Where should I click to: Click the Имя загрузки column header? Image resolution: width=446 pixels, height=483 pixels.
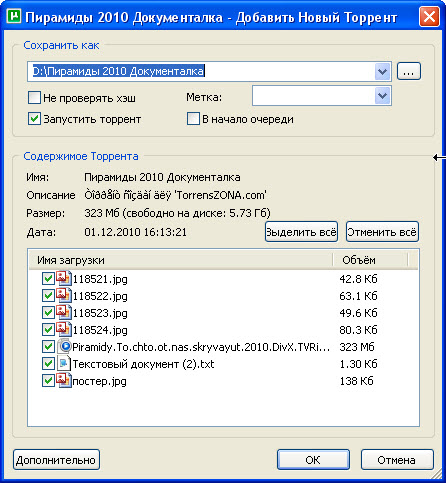coord(181,260)
